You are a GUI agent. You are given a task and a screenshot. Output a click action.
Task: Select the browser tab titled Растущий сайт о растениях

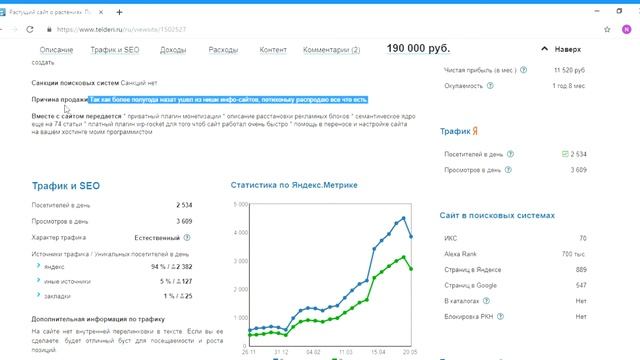50,12
